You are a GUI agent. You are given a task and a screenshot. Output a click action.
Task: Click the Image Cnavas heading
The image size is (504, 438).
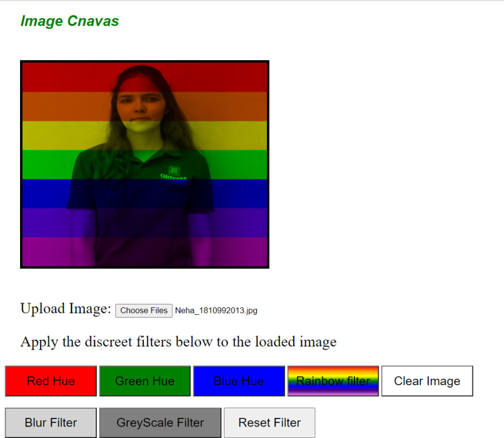click(x=70, y=21)
